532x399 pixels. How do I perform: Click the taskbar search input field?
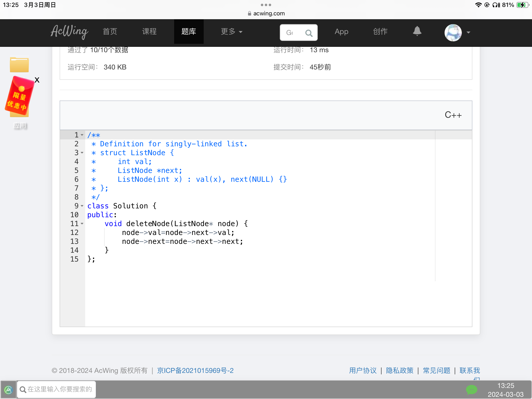click(59, 389)
